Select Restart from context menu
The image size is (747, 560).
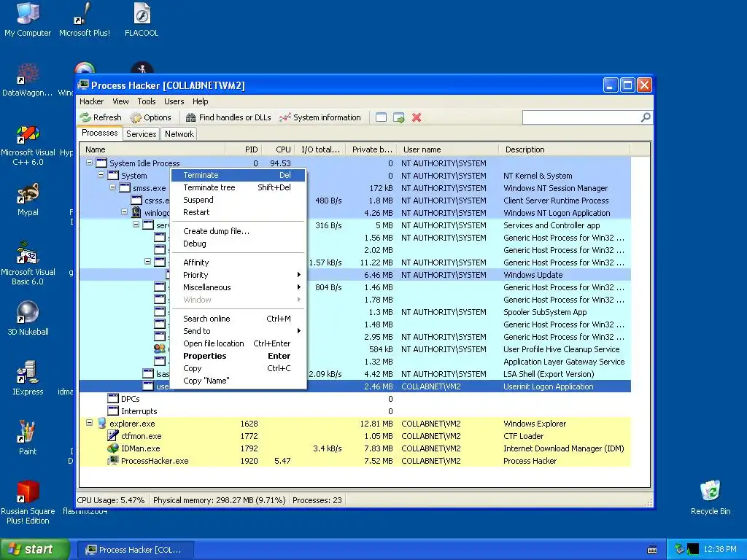(238, 212)
